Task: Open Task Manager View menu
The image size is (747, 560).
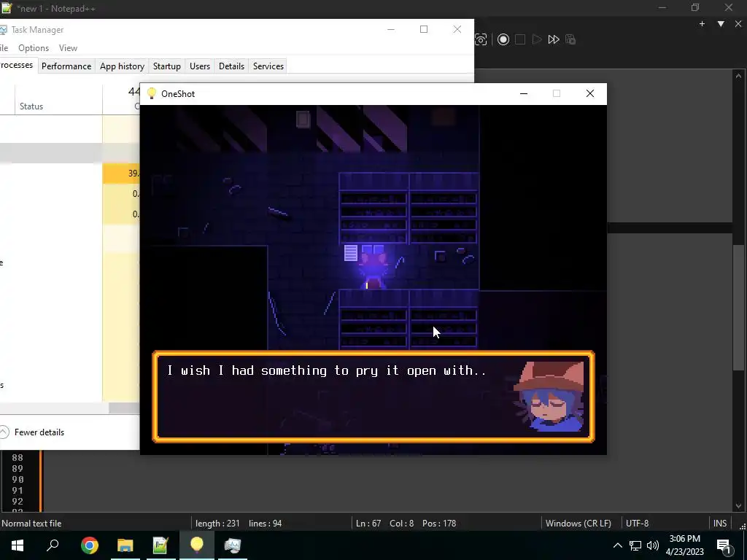Action: click(x=68, y=48)
